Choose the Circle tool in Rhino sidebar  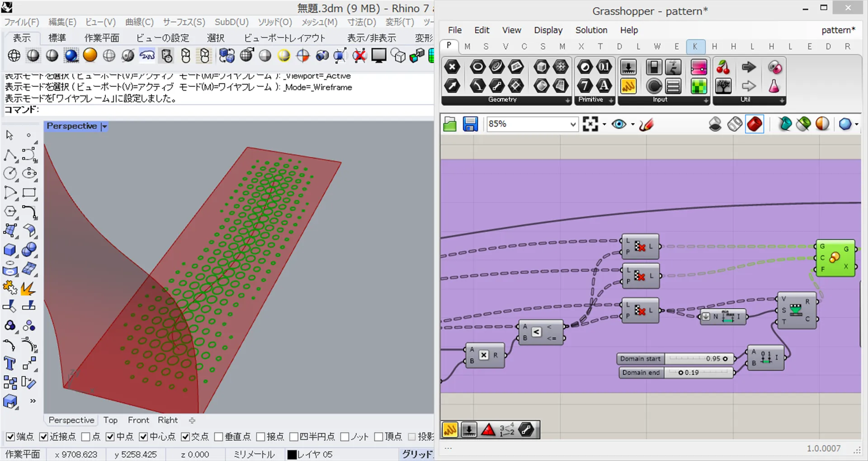pos(10,174)
